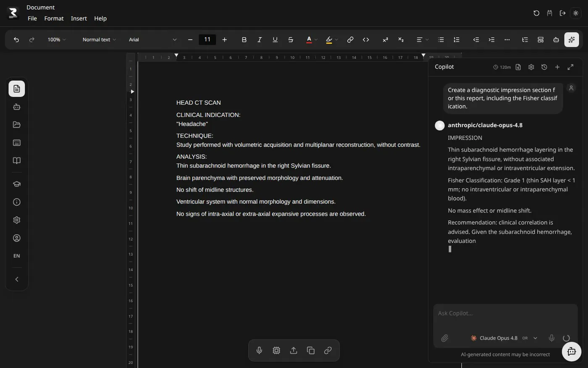Viewport: 588px width, 368px height.
Task: Apply numbered list
Action: pyautogui.click(x=457, y=39)
